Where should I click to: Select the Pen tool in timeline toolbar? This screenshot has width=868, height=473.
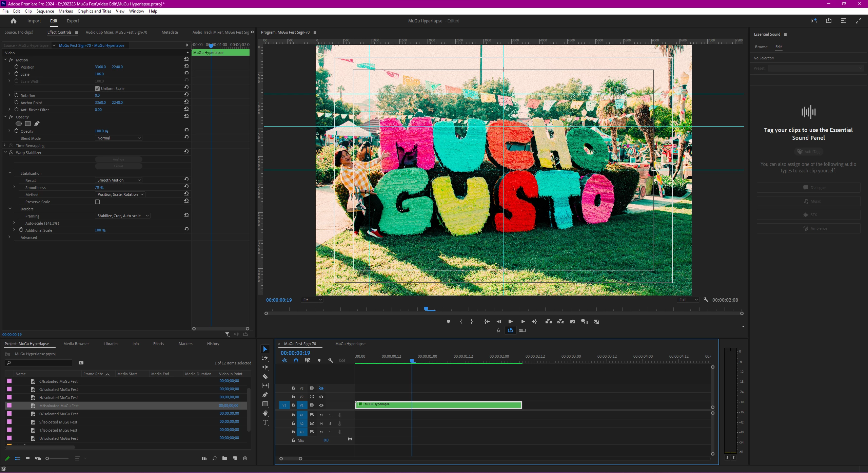tap(265, 395)
